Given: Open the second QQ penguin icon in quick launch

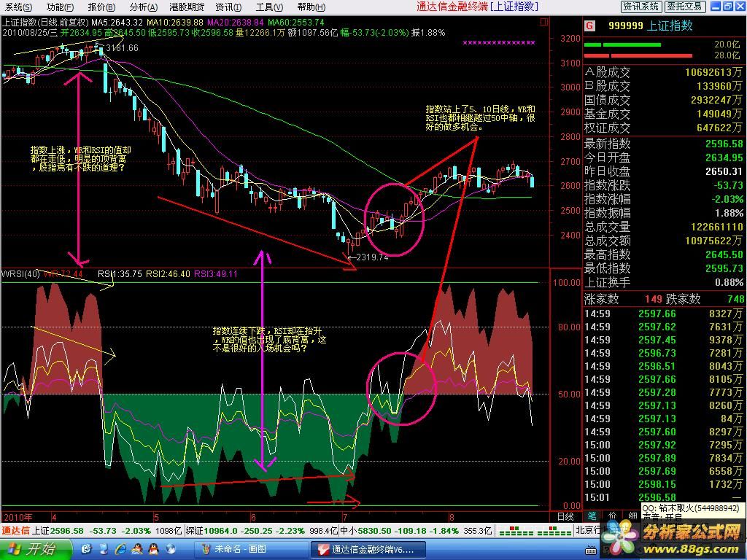Looking at the screenshot, I should pos(153,549).
